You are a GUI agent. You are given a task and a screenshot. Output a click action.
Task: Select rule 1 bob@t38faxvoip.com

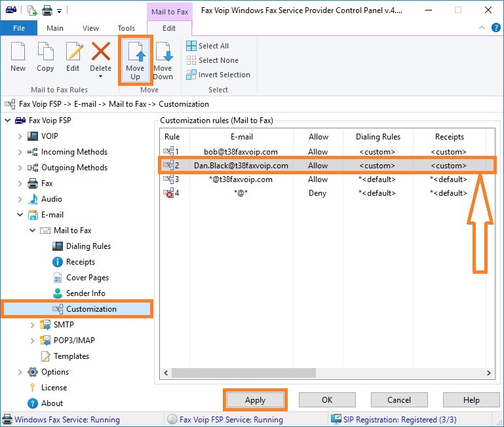coord(327,152)
